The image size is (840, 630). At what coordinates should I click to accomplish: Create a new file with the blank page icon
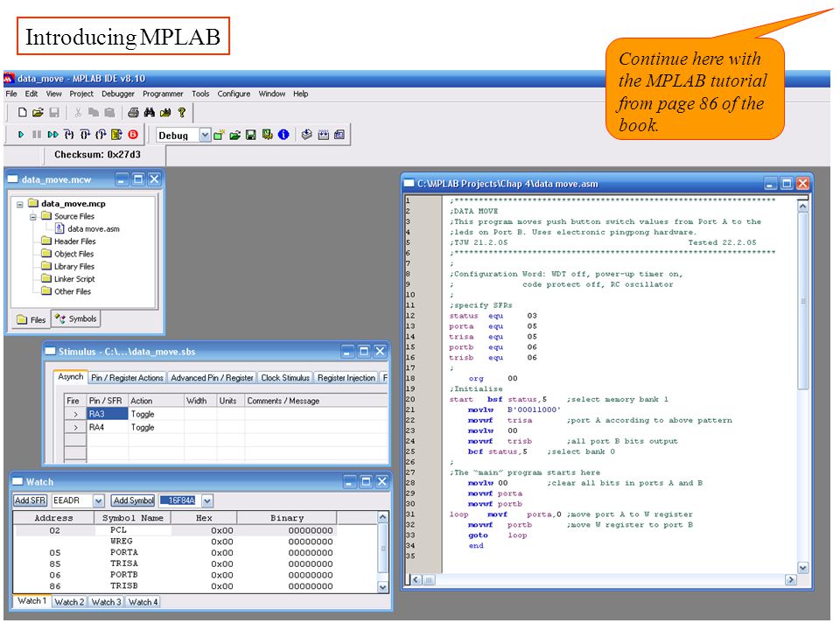pos(22,113)
